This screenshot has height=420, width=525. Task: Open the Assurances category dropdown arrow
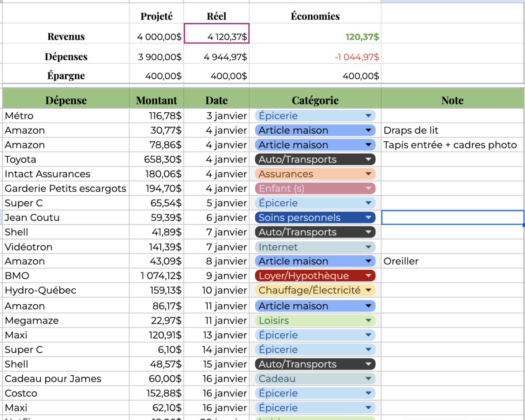(x=368, y=174)
